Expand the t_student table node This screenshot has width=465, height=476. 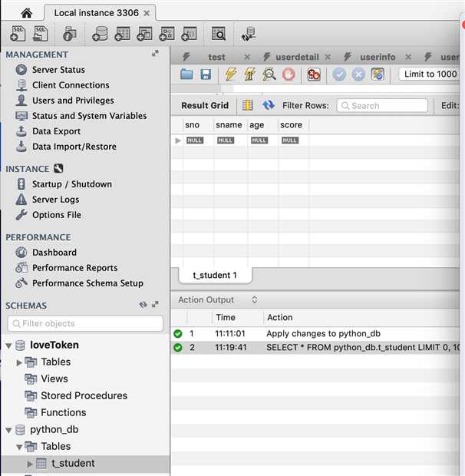tap(29, 464)
